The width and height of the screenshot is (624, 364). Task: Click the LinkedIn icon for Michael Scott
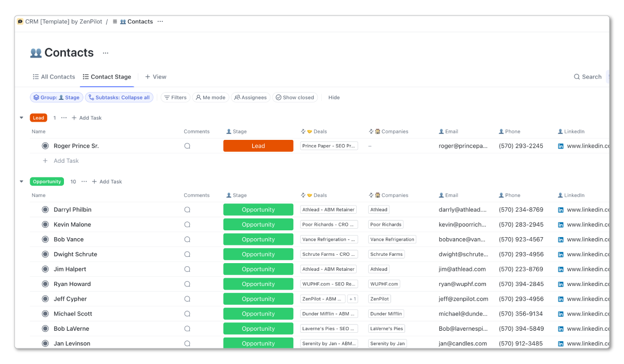point(560,314)
